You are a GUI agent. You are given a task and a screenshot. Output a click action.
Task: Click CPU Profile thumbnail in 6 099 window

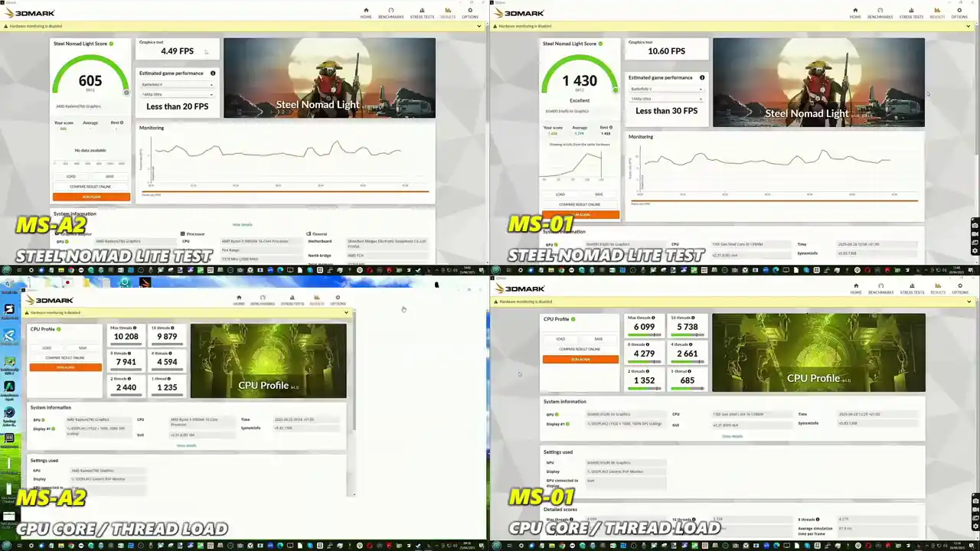[x=818, y=353]
